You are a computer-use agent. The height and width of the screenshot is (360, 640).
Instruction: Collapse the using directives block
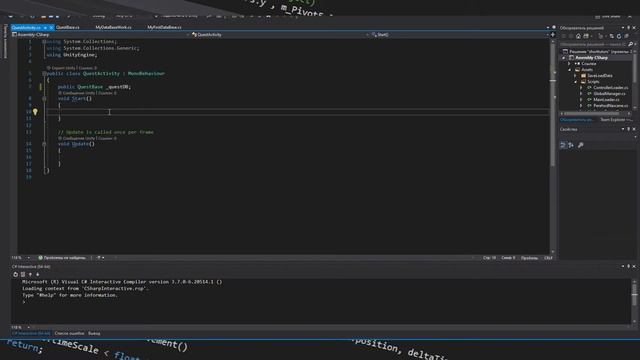point(44,42)
